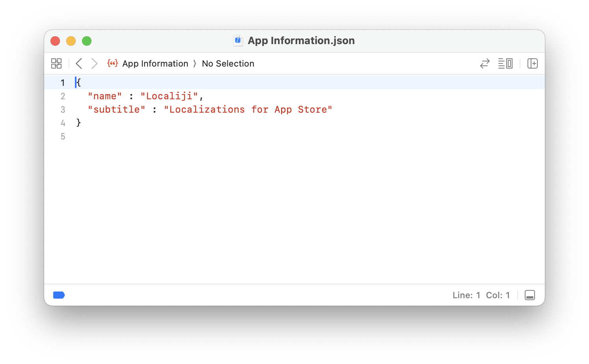Click line number 4 in the gutter
Viewport: 589px width, 364px height.
[63, 123]
